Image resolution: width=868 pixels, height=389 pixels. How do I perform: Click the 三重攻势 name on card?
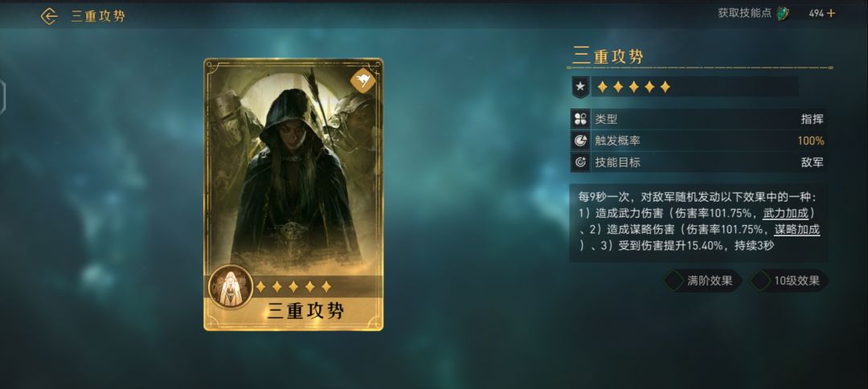point(305,311)
